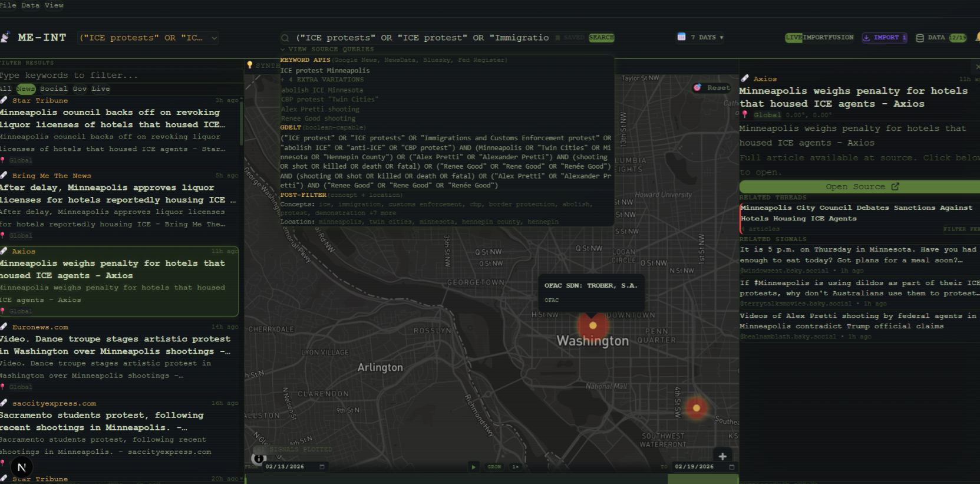Play the timeline animation
Viewport: 980px width, 484px height.
tap(473, 467)
